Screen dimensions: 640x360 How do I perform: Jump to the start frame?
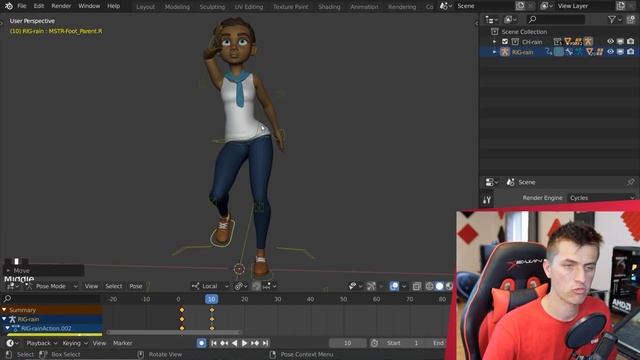213,343
